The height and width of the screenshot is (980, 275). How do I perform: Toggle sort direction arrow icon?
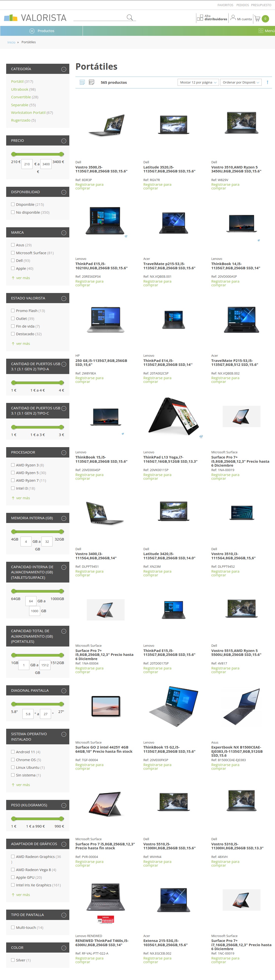coord(267,82)
